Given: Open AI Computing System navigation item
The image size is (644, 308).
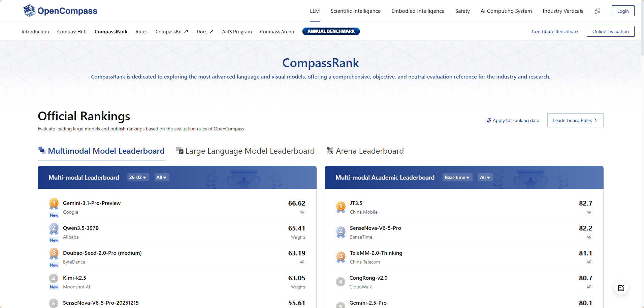Looking at the screenshot, I should coord(506,11).
